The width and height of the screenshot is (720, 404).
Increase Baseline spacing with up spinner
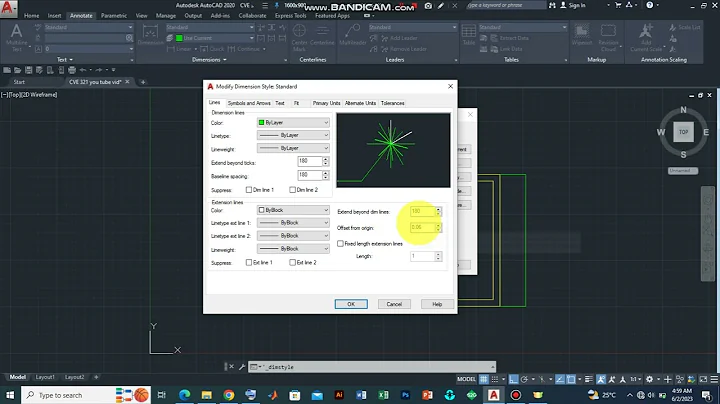click(x=326, y=173)
